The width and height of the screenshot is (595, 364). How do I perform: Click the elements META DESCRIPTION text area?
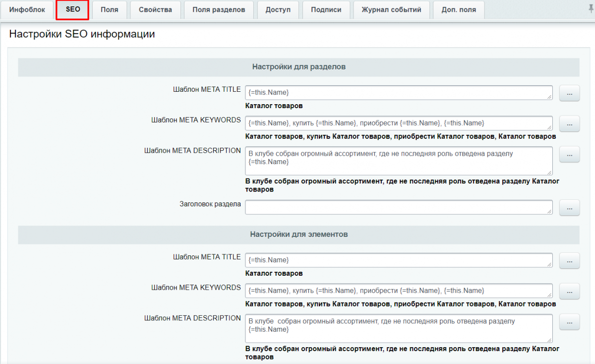point(399,328)
